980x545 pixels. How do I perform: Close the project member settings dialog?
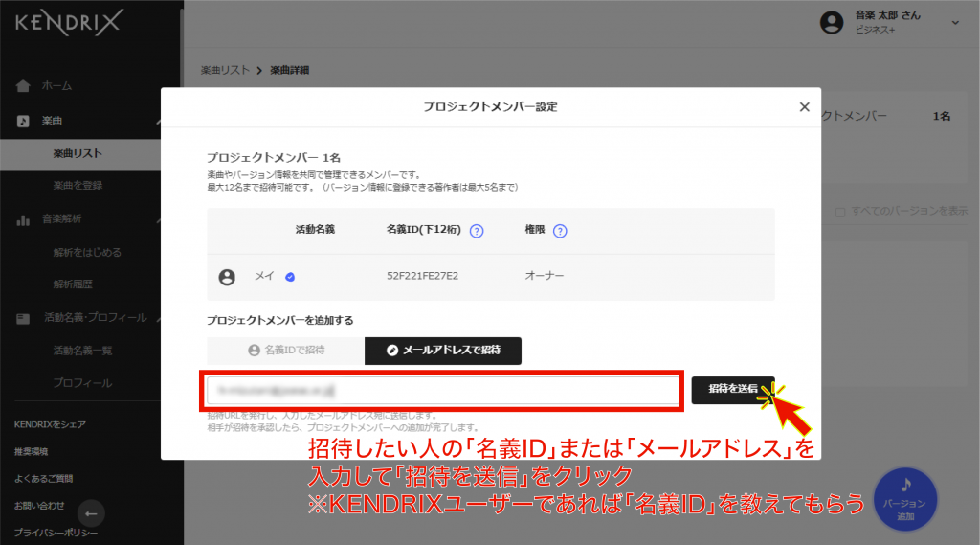point(804,107)
